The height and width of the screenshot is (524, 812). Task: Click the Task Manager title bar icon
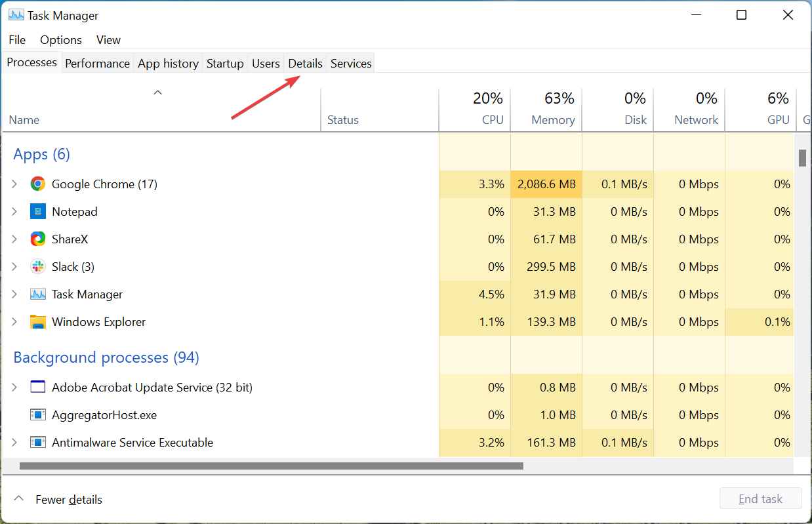pos(16,15)
